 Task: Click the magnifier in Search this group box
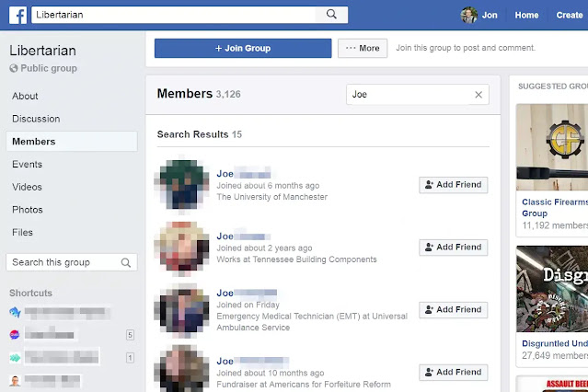(x=126, y=262)
